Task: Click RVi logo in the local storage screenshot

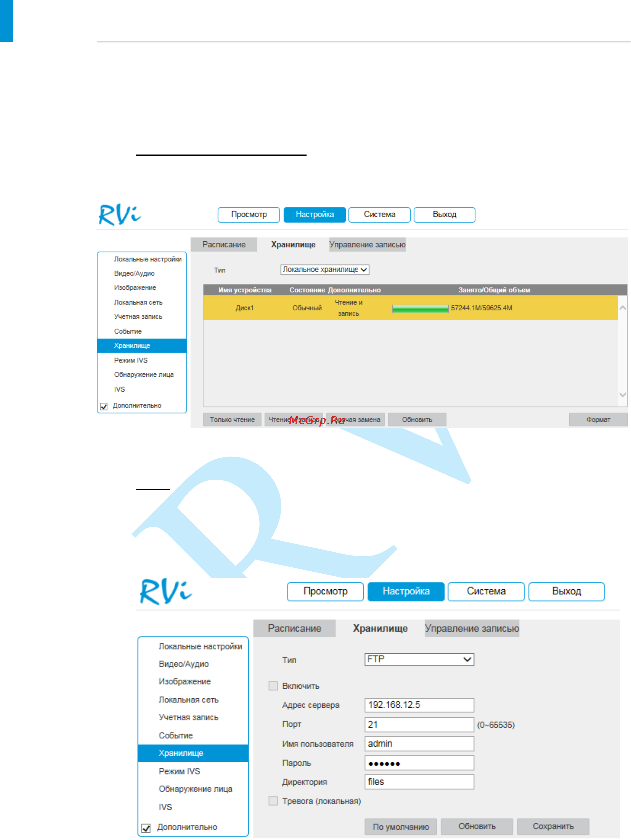Action: click(x=119, y=215)
